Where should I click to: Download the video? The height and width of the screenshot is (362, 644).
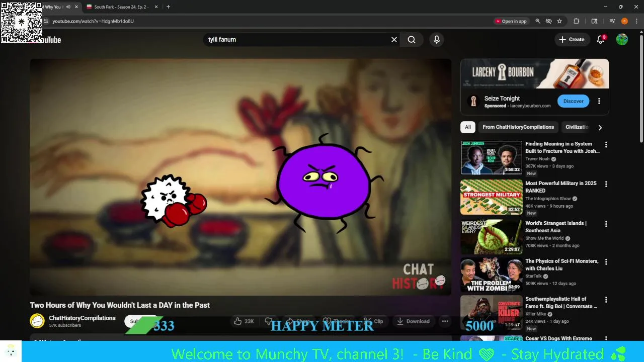413,321
